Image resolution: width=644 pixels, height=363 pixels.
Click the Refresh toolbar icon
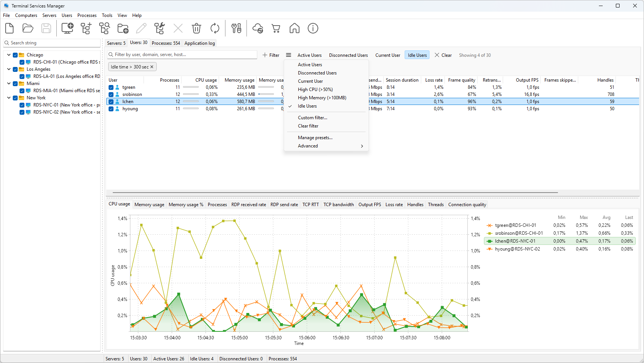pos(215,28)
